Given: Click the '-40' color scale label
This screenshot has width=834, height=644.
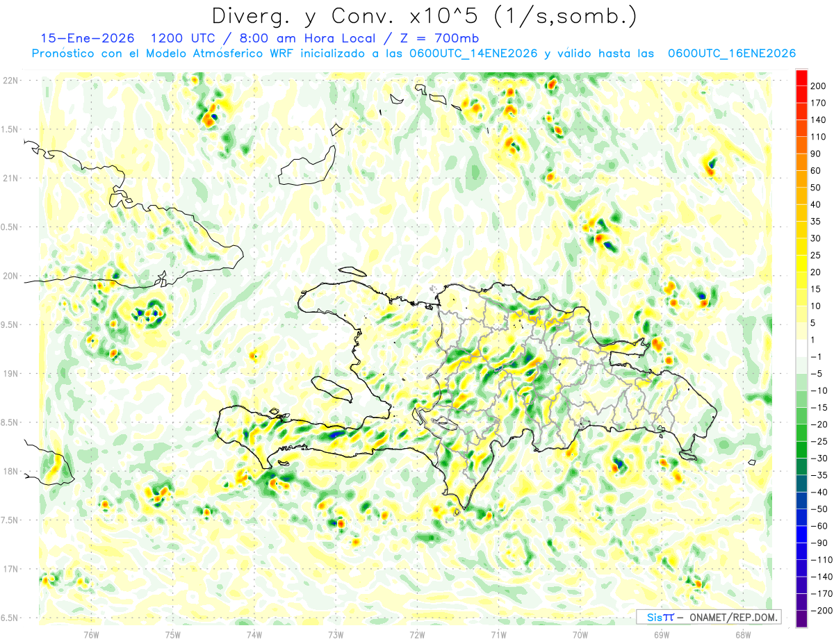Looking at the screenshot, I should (x=819, y=492).
